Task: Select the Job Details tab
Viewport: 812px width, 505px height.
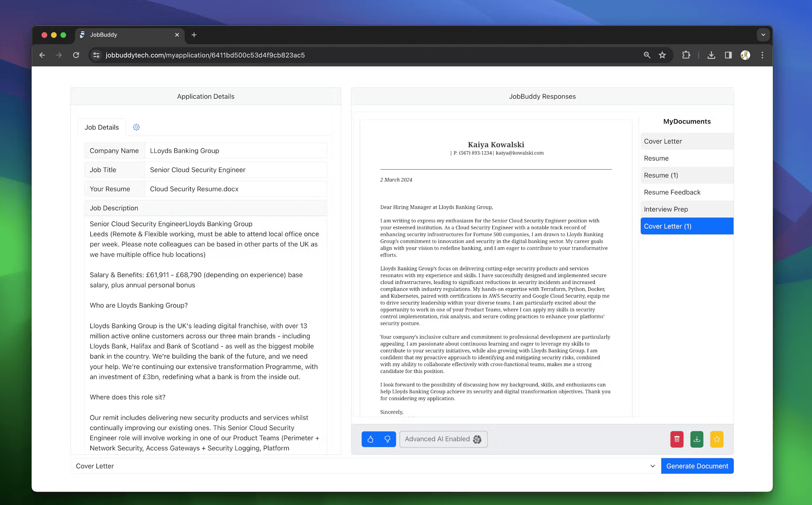Action: pyautogui.click(x=102, y=127)
